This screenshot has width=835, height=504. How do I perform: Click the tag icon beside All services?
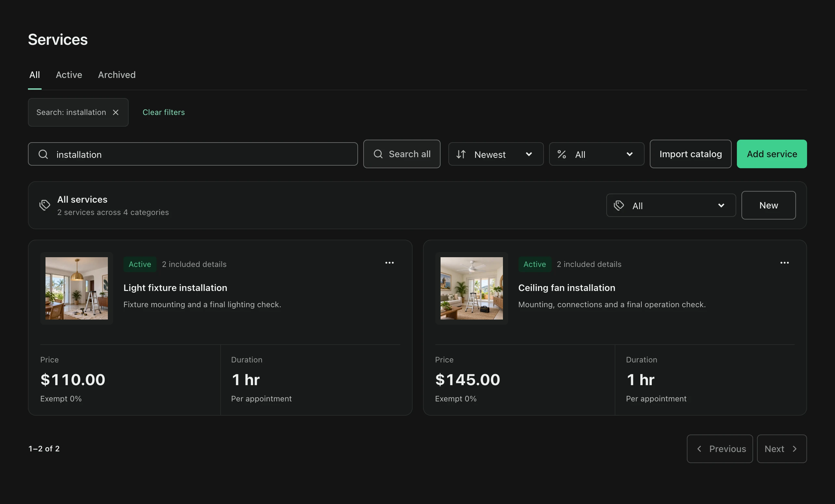pyautogui.click(x=45, y=205)
